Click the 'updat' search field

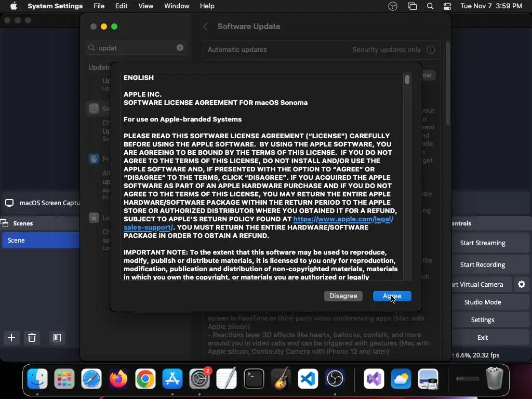[x=136, y=48]
